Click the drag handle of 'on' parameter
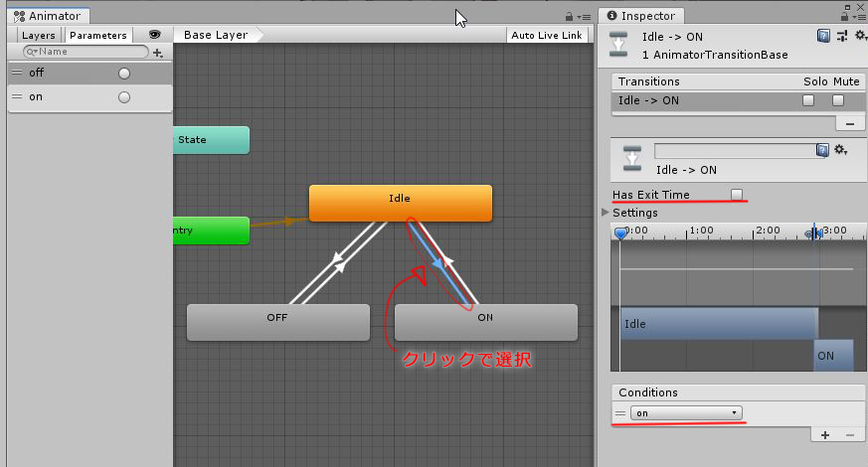Viewport: 868px width, 467px height. click(17, 96)
